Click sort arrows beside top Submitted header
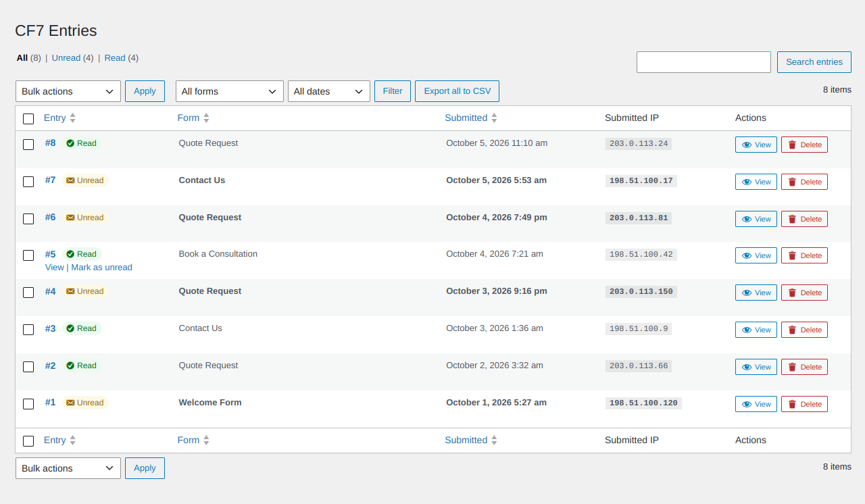 495,118
